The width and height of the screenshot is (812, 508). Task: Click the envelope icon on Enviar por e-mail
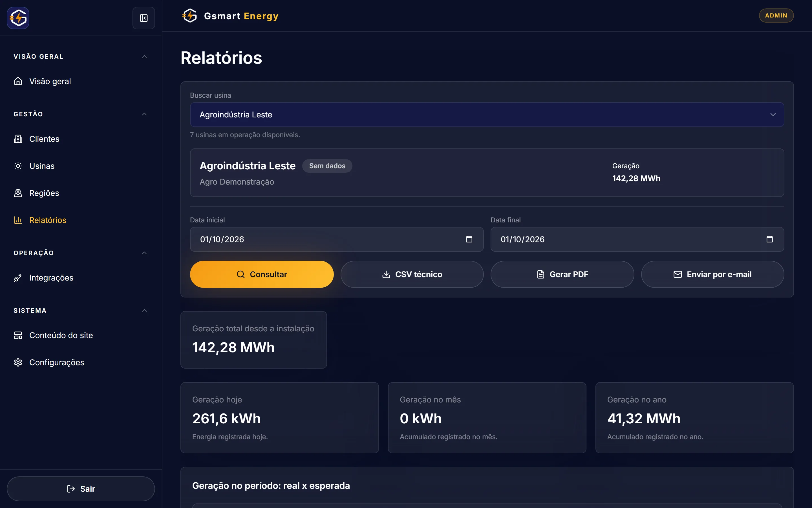pos(678,275)
